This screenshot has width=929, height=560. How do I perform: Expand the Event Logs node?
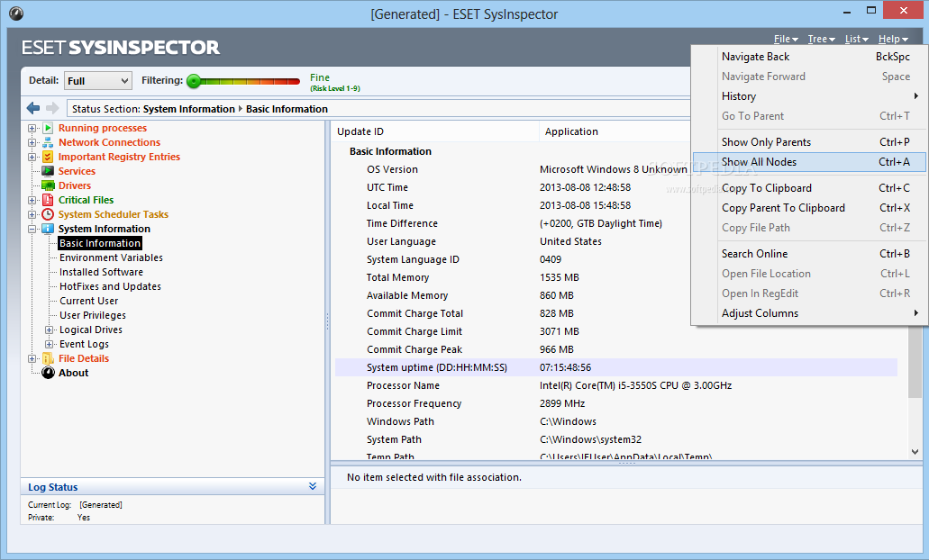pyautogui.click(x=50, y=344)
